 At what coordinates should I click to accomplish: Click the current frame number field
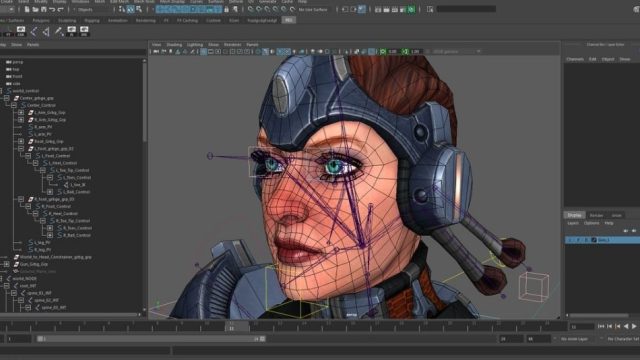point(582,327)
